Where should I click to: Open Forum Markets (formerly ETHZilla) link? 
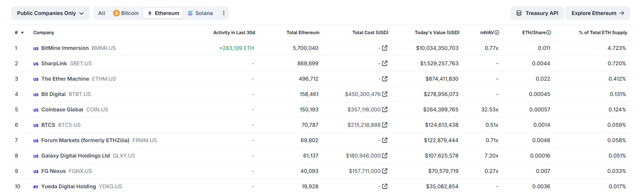85,140
